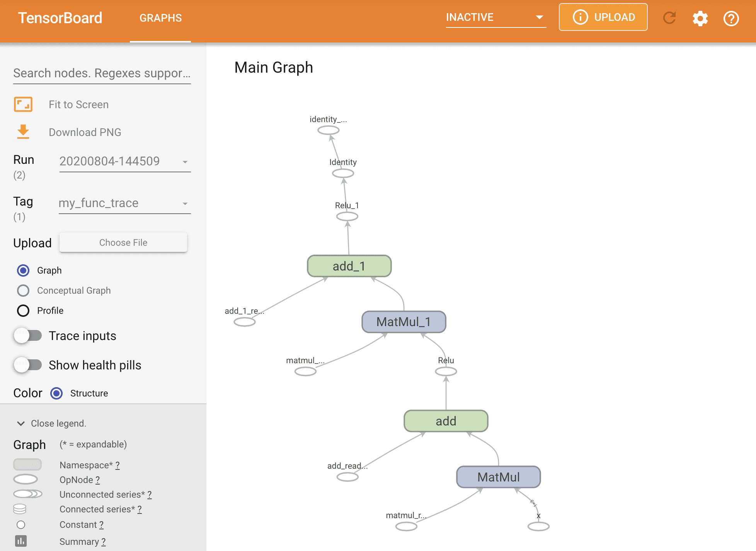This screenshot has width=756, height=551.
Task: Select the GRAPHS tab
Action: 161,18
